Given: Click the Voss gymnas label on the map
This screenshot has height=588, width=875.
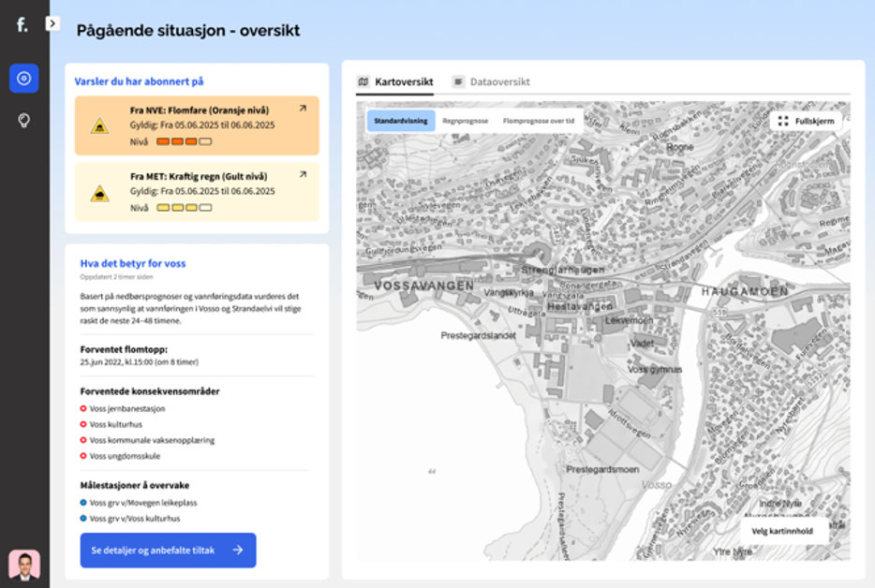Looking at the screenshot, I should pyautogui.click(x=655, y=369).
